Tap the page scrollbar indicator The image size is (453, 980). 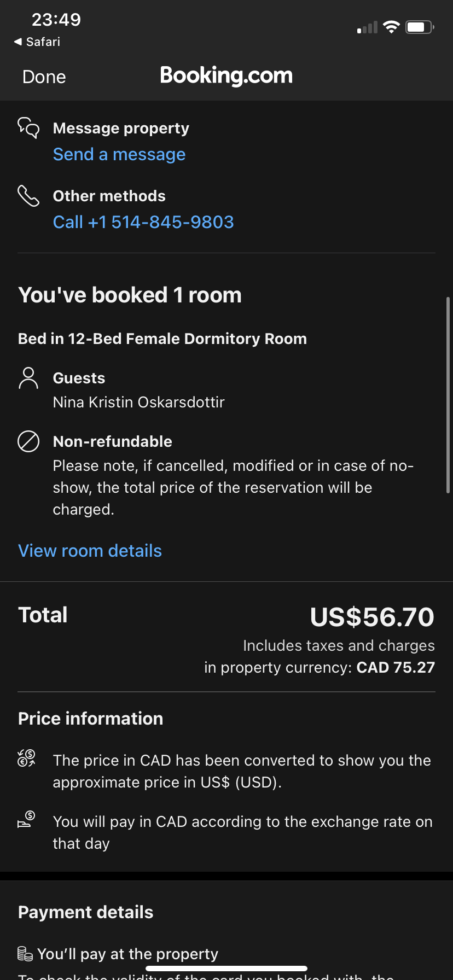pyautogui.click(x=448, y=395)
